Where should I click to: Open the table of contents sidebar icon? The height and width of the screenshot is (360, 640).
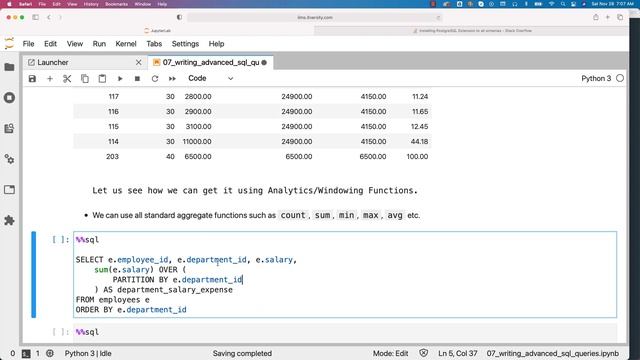coord(9,129)
